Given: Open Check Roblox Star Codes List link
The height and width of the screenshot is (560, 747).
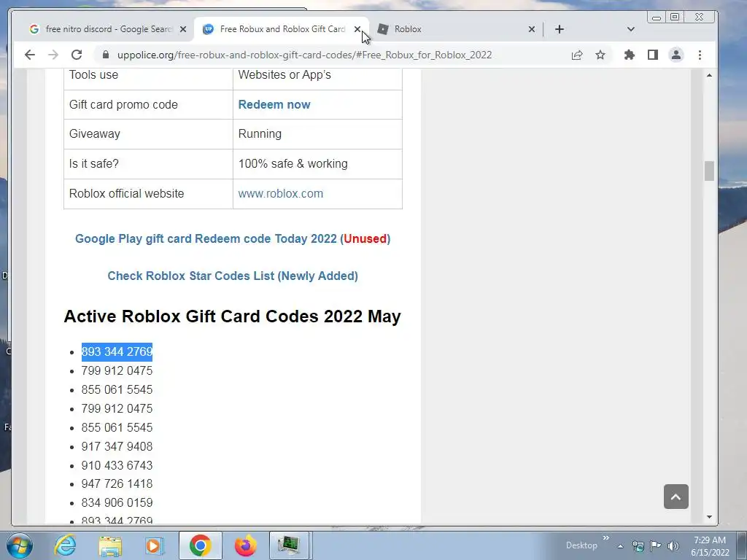Looking at the screenshot, I should 233,276.
